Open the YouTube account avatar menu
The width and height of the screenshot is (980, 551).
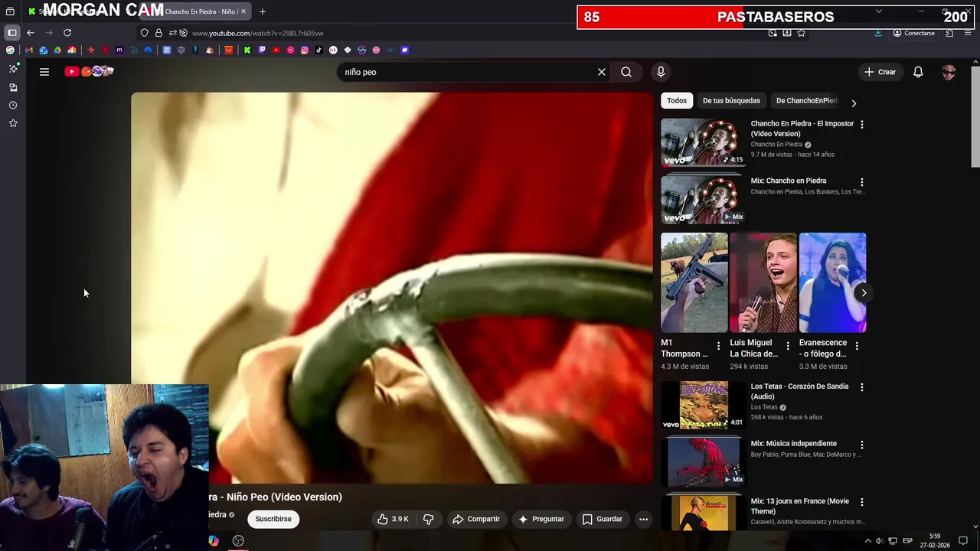coord(949,72)
